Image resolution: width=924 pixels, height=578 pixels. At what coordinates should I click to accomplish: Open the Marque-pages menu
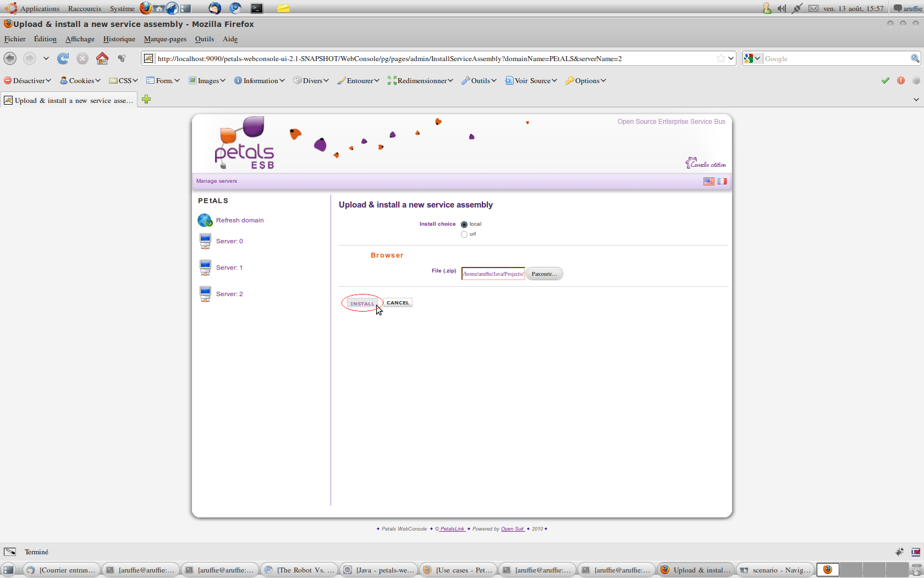tap(165, 39)
